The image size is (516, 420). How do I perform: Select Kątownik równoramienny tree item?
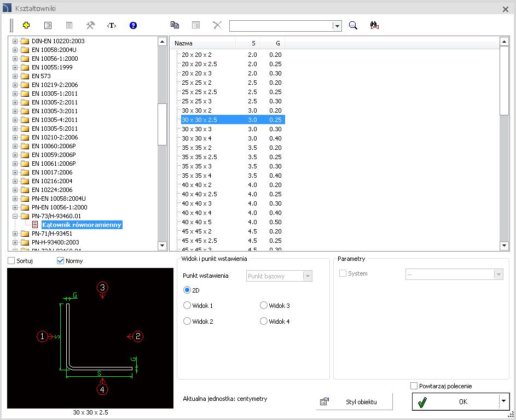[x=82, y=225]
